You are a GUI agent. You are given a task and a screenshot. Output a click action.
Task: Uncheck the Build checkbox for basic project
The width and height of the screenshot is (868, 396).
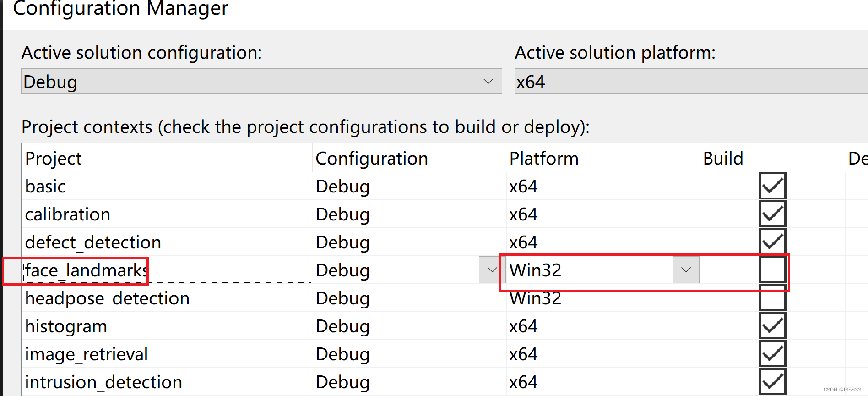[x=772, y=186]
